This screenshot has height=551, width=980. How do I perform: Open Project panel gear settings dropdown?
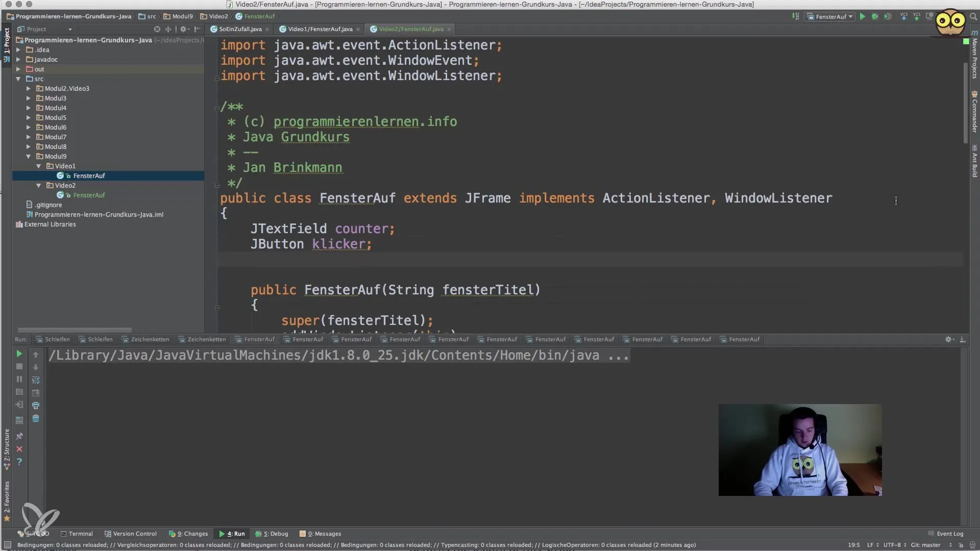point(184,29)
